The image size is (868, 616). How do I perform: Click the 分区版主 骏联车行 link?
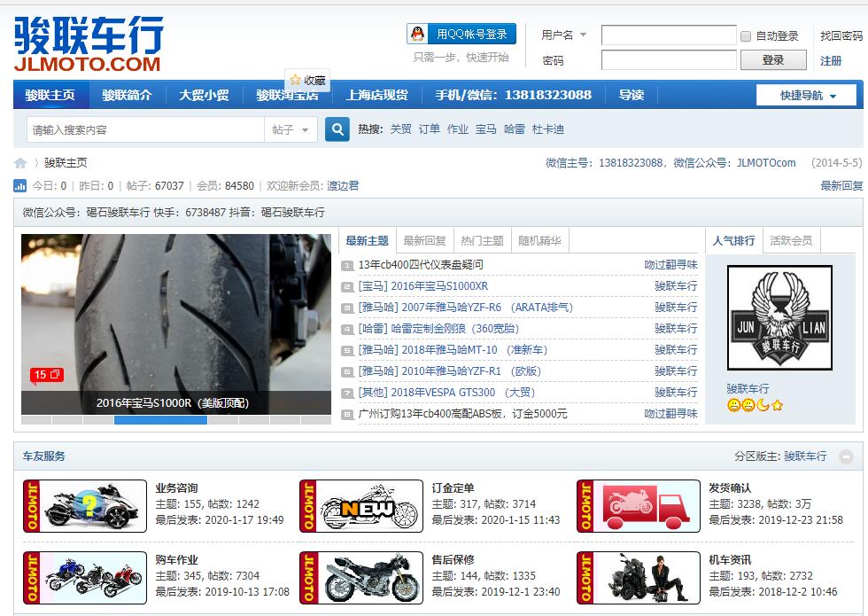(x=805, y=456)
